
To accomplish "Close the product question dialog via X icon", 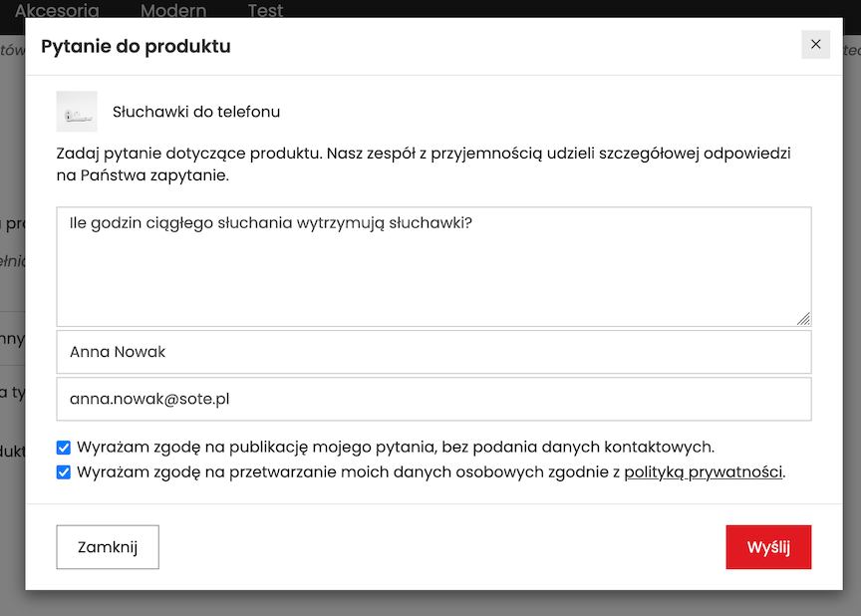I will [815, 44].
